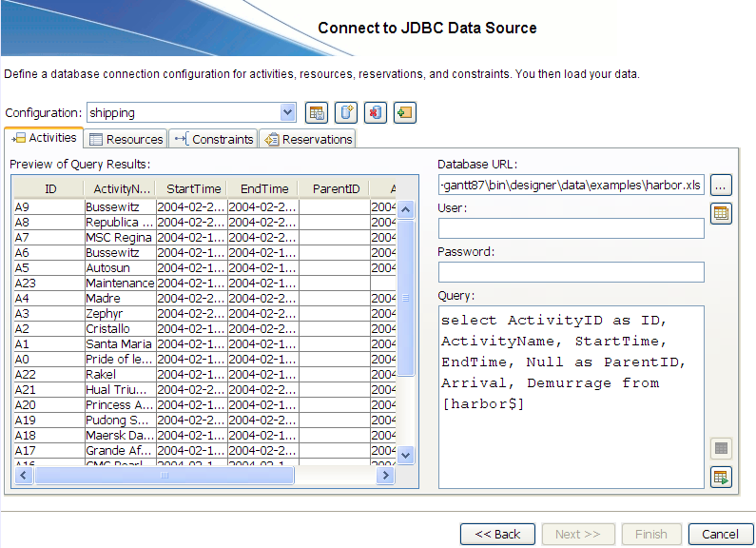The image size is (756, 548).
Task: Open the Constraints tab
Action: point(214,139)
